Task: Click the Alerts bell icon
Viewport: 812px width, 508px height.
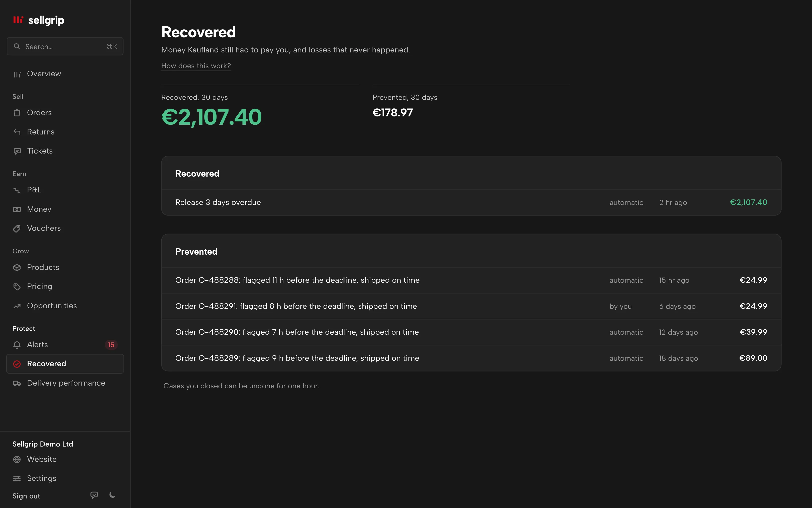Action: 17,345
